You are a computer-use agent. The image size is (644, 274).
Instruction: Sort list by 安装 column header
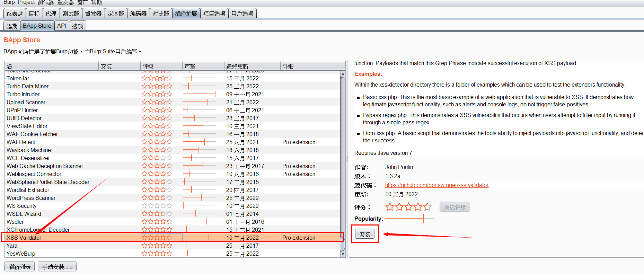120,66
